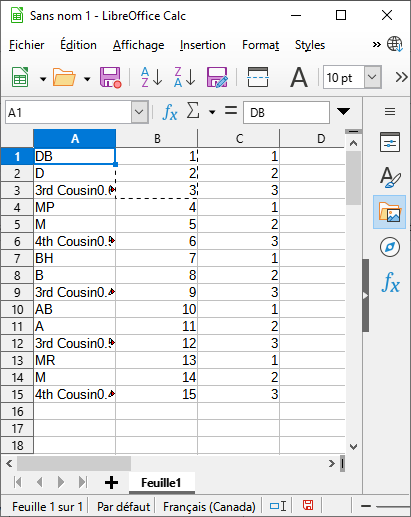Sort descending with Z-A icon
Screen dimensions: 411x517
(x=184, y=77)
